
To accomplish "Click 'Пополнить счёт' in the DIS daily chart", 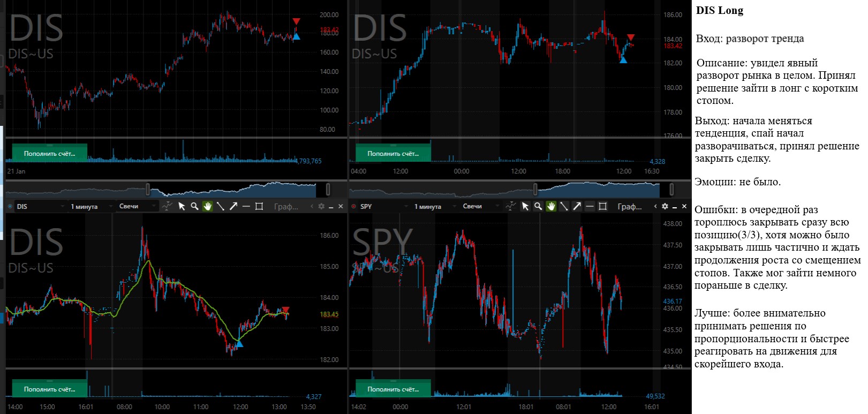I will pos(50,153).
